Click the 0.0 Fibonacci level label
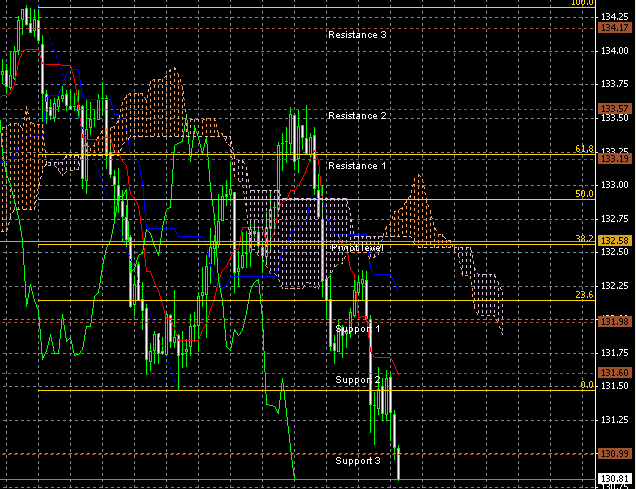Screen dimensions: 636x489 click(587, 385)
